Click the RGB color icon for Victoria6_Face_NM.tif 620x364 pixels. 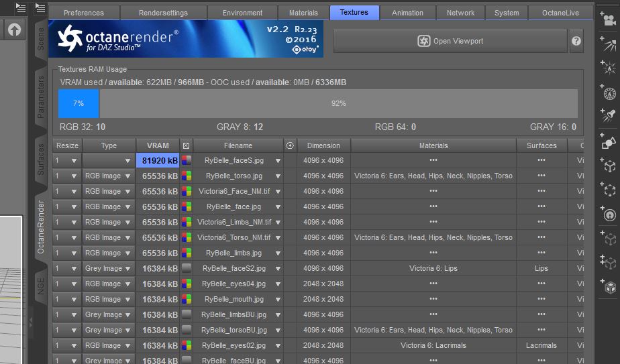pos(187,191)
